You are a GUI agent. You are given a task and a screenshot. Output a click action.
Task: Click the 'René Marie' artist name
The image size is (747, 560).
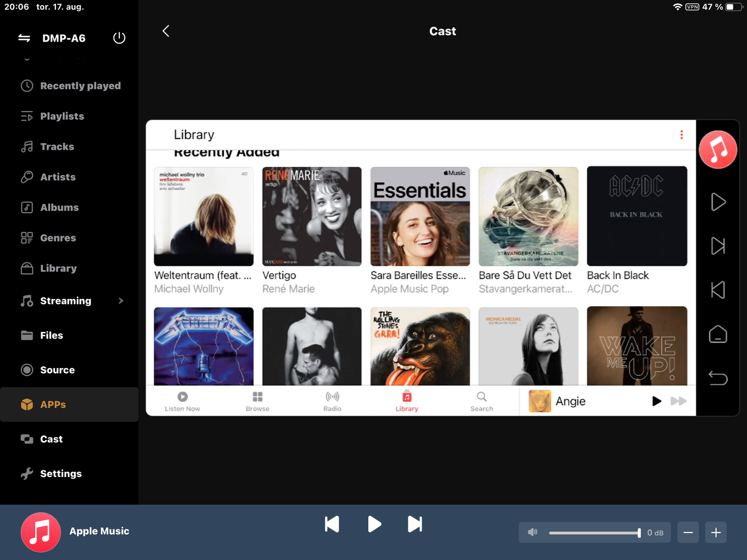pos(288,289)
